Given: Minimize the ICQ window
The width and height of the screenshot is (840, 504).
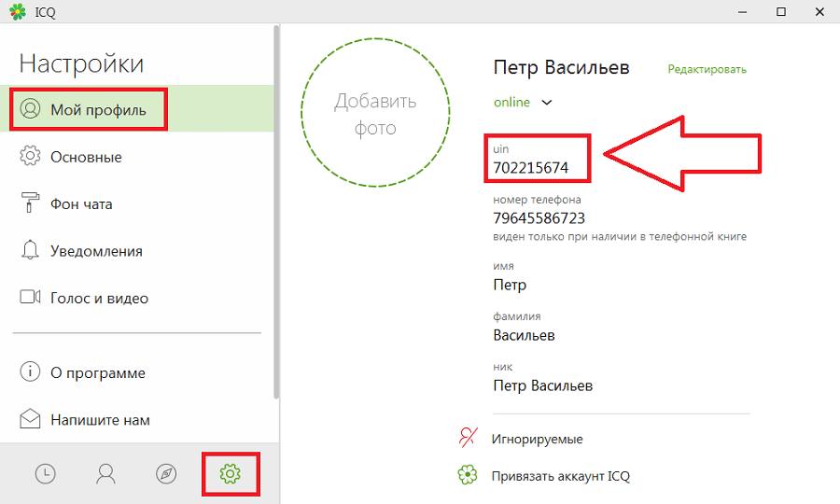Looking at the screenshot, I should pos(743,12).
